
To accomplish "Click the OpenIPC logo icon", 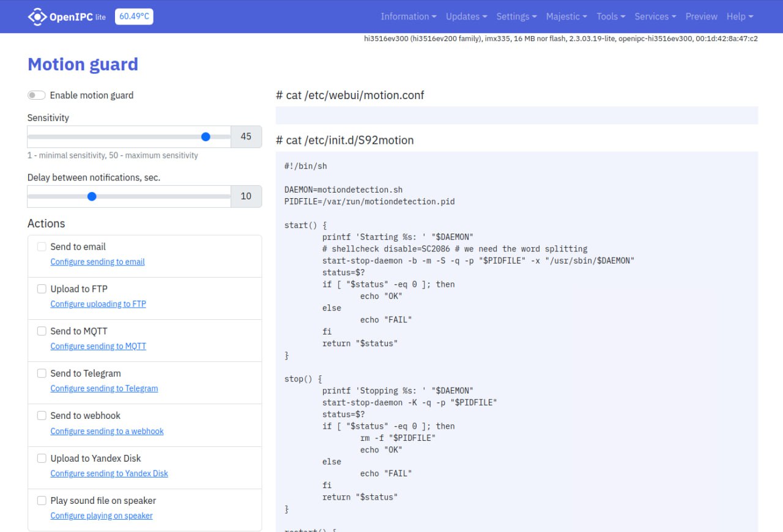I will point(37,17).
